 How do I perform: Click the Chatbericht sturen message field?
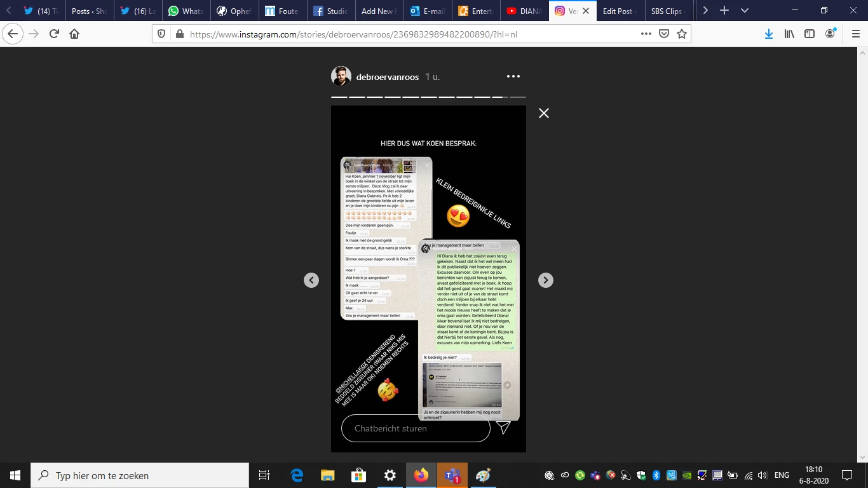coord(416,428)
